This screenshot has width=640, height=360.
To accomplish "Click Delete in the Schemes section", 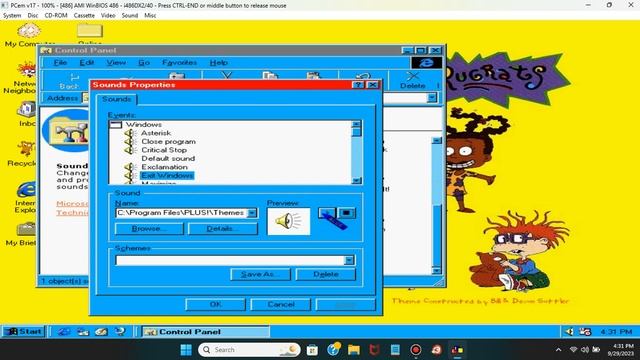I will [x=326, y=274].
